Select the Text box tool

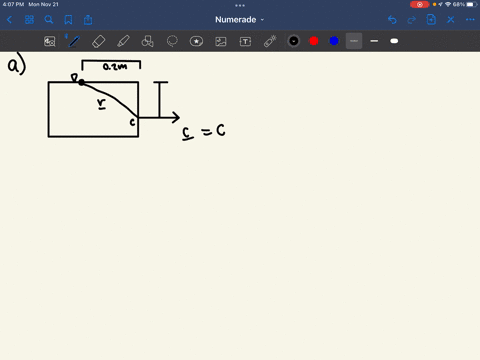pos(245,41)
